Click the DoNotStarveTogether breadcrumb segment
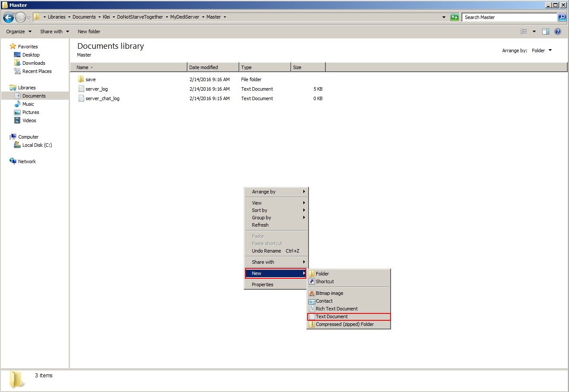The height and width of the screenshot is (392, 569). pyautogui.click(x=140, y=17)
